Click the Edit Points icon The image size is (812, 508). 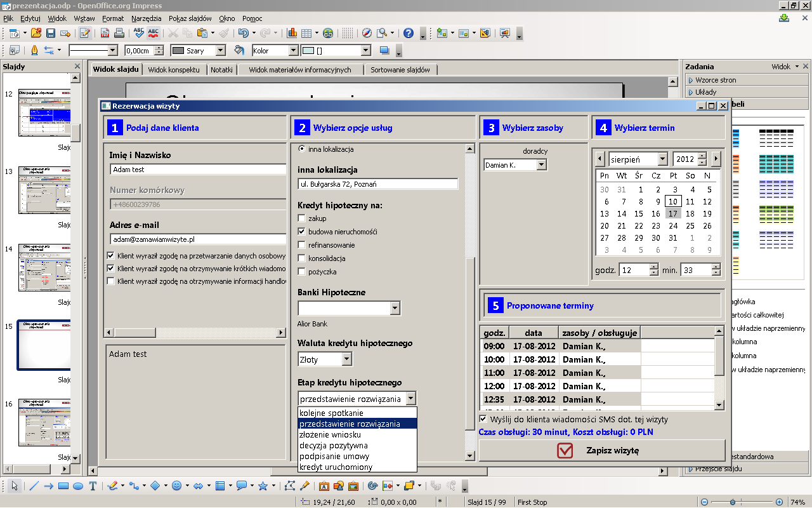[290, 486]
